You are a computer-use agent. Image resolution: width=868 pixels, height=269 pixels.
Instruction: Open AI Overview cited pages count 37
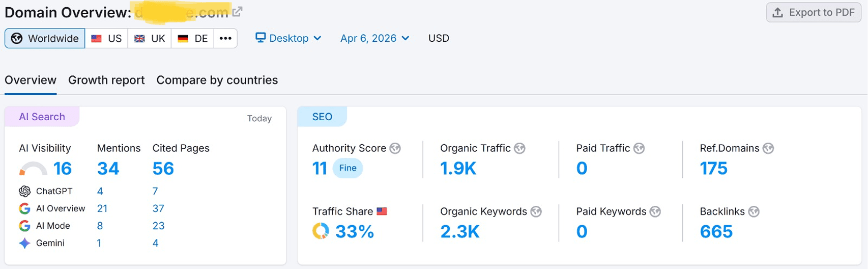[158, 208]
